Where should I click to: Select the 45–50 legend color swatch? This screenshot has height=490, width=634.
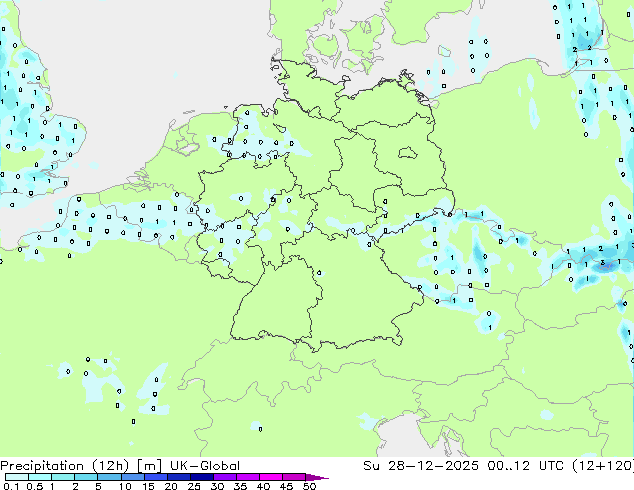(x=294, y=477)
